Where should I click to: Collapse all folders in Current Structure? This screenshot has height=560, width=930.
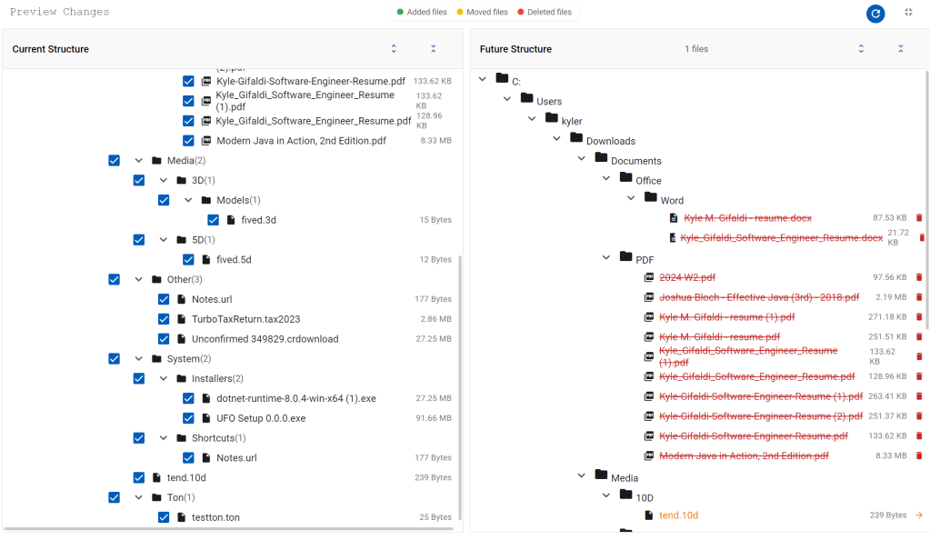(x=433, y=49)
